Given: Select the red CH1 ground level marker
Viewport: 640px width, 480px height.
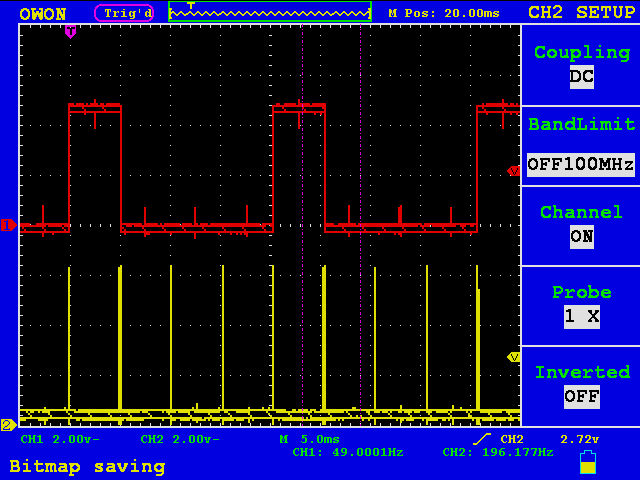Looking at the screenshot, I should tap(8, 225).
